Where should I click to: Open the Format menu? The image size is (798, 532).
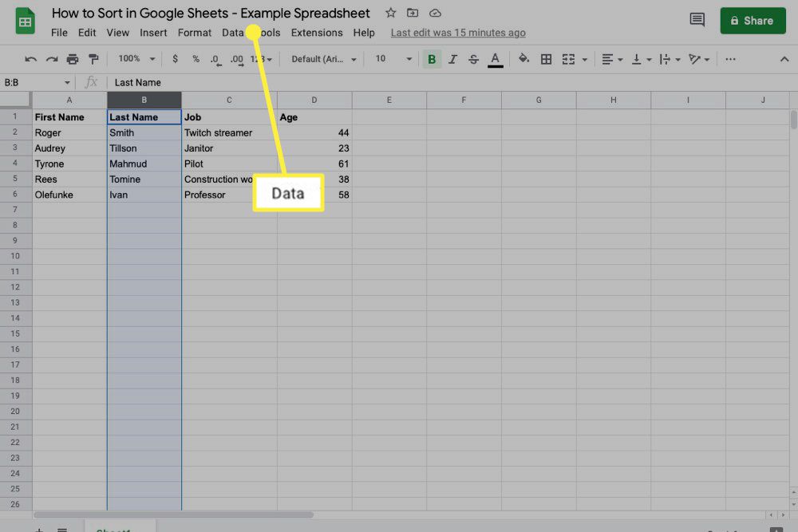[x=195, y=33]
